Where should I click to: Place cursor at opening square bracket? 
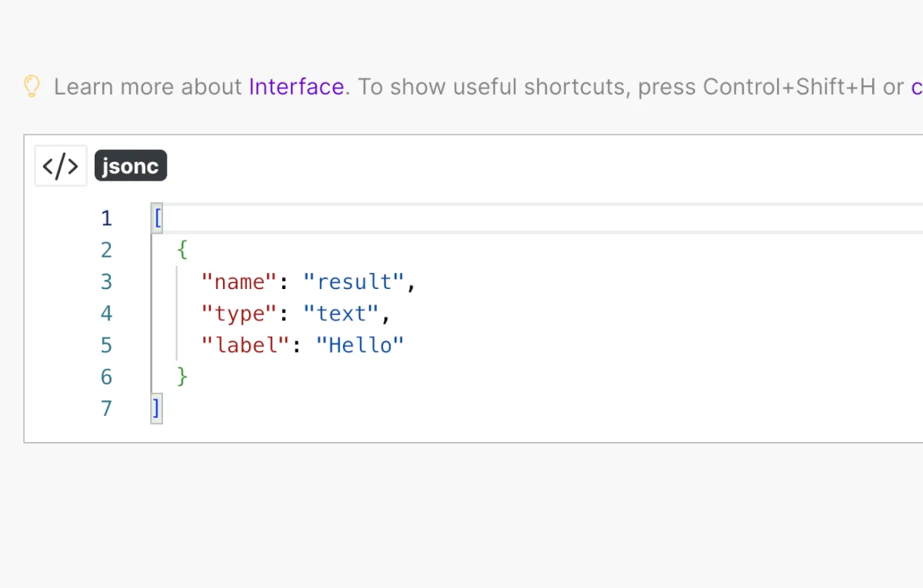point(157,218)
